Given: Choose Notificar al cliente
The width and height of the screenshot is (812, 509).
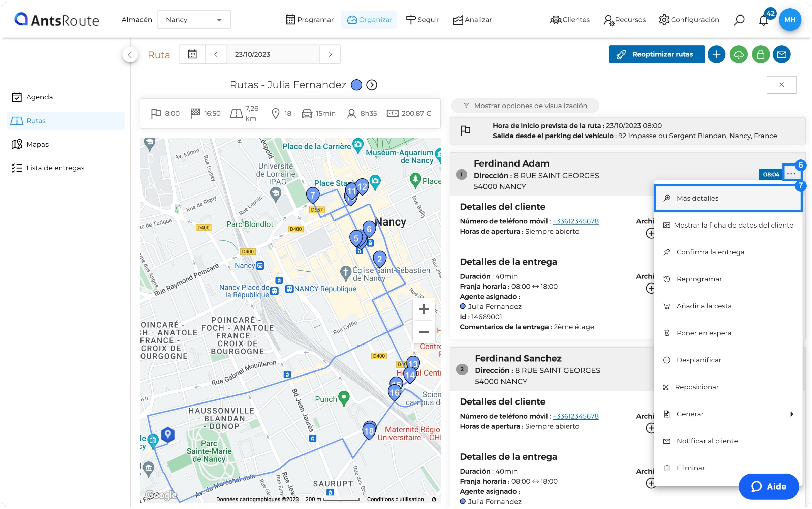Looking at the screenshot, I should (x=728, y=441).
